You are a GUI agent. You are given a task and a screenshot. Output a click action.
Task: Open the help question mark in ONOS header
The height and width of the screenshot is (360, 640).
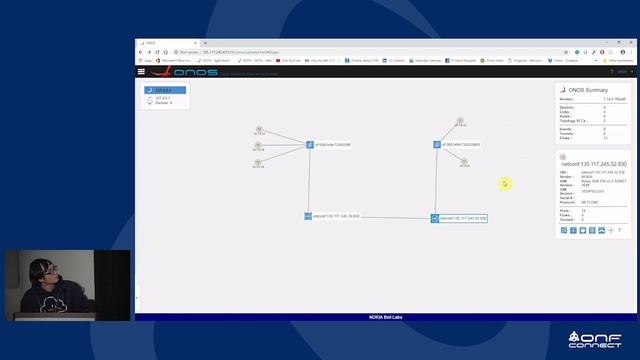611,72
